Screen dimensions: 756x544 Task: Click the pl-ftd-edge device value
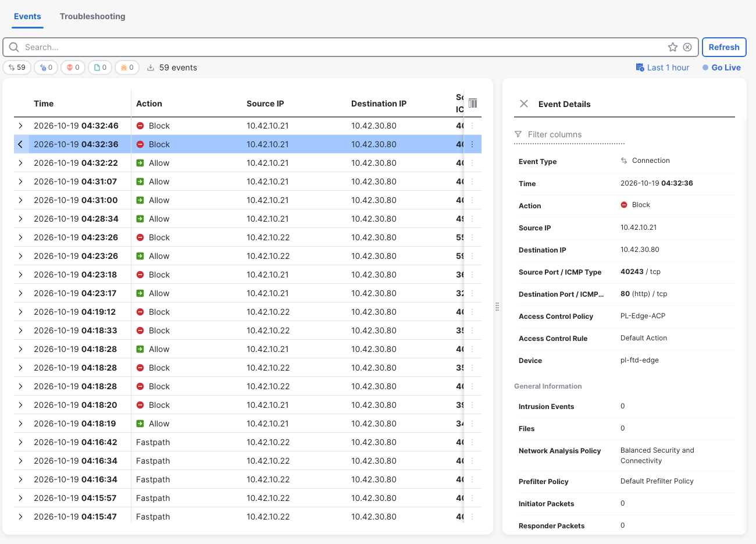click(640, 360)
